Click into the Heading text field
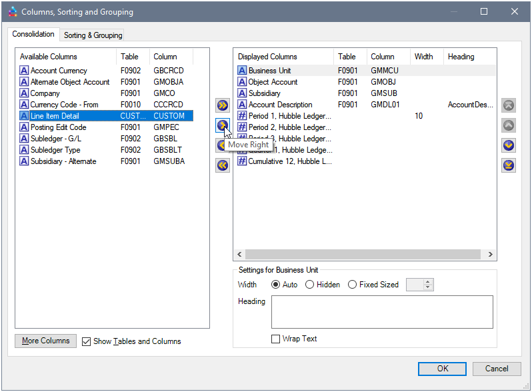The image size is (532, 392). (382, 312)
